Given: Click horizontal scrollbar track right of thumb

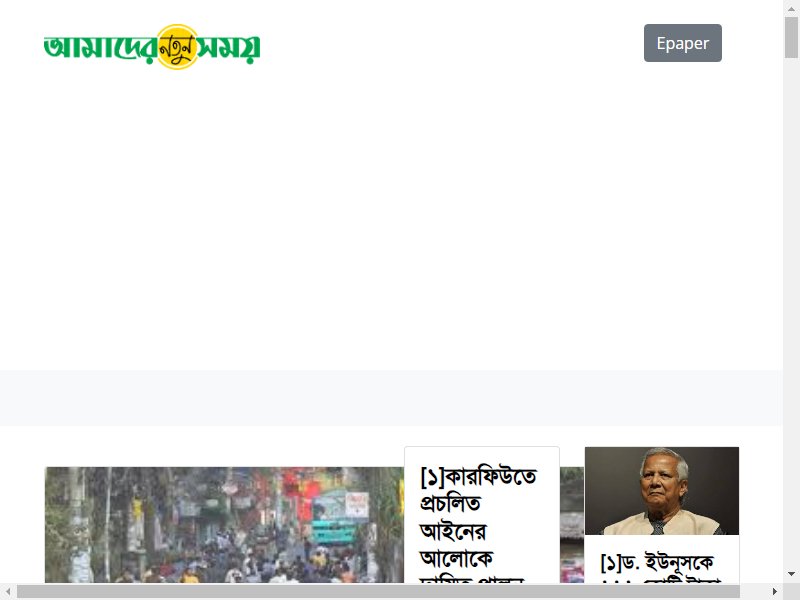Looking at the screenshot, I should pyautogui.click(x=753, y=591).
